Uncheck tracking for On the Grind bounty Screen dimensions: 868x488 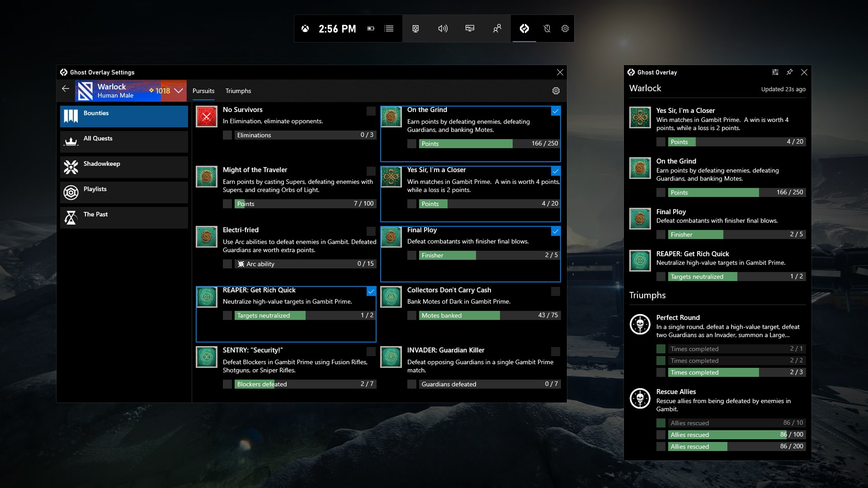[555, 111]
